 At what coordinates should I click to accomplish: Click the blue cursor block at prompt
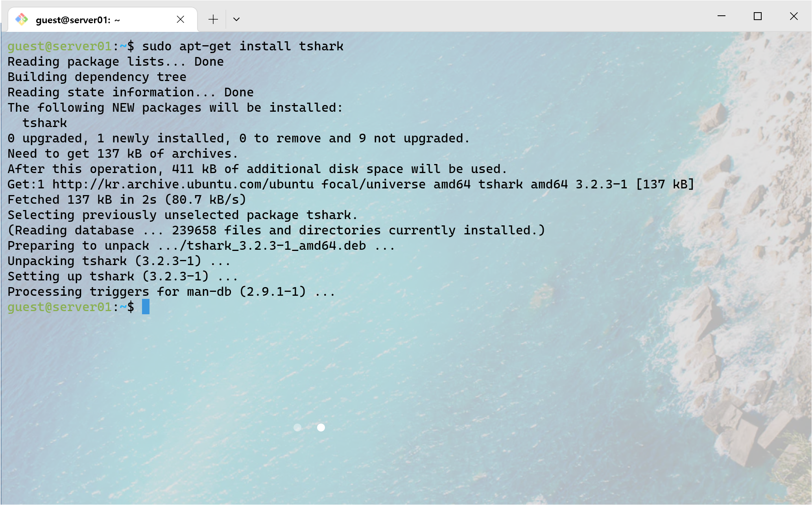click(x=146, y=307)
